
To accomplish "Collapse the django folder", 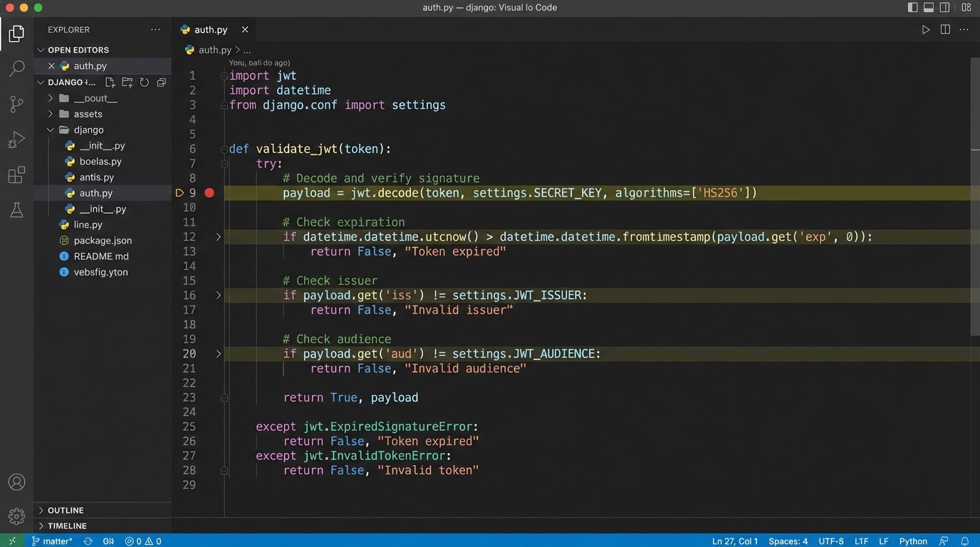I will click(50, 130).
